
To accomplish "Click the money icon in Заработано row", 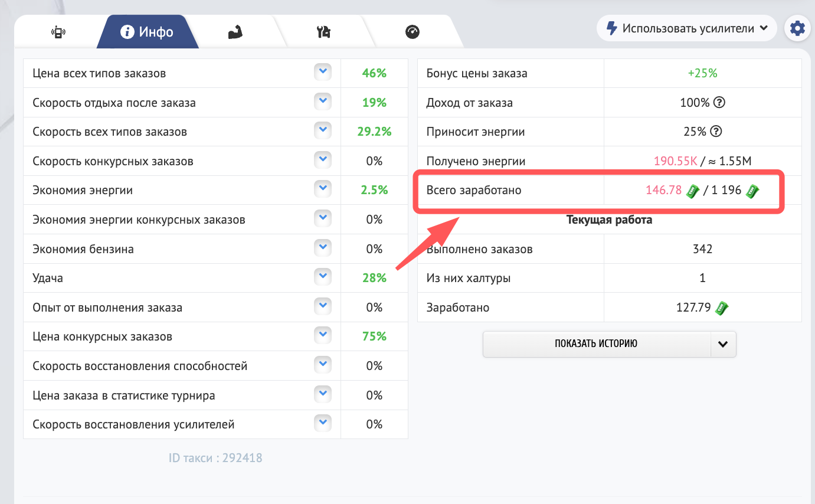I will point(722,307).
